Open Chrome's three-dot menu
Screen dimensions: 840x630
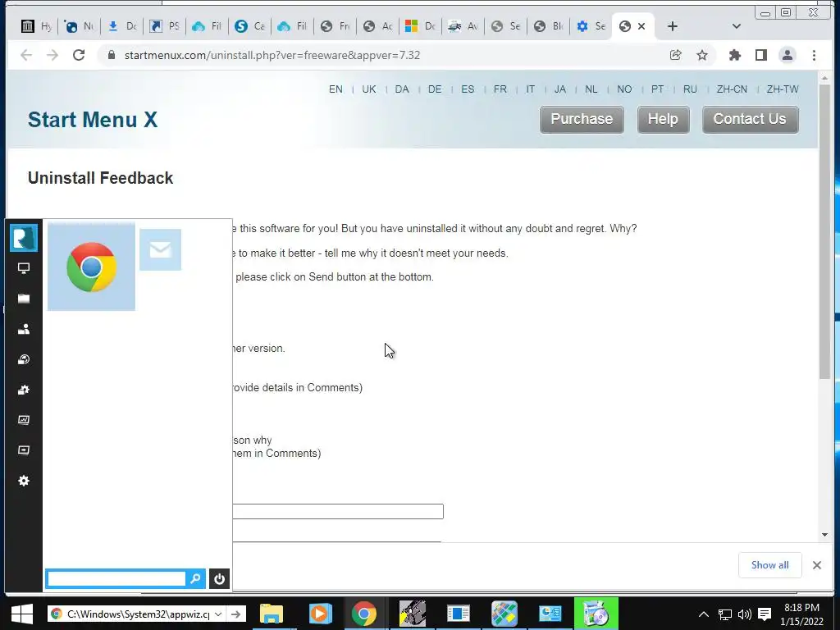(814, 55)
